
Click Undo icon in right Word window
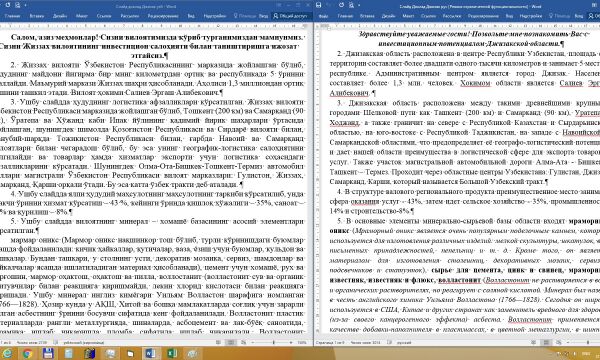click(x=330, y=5)
